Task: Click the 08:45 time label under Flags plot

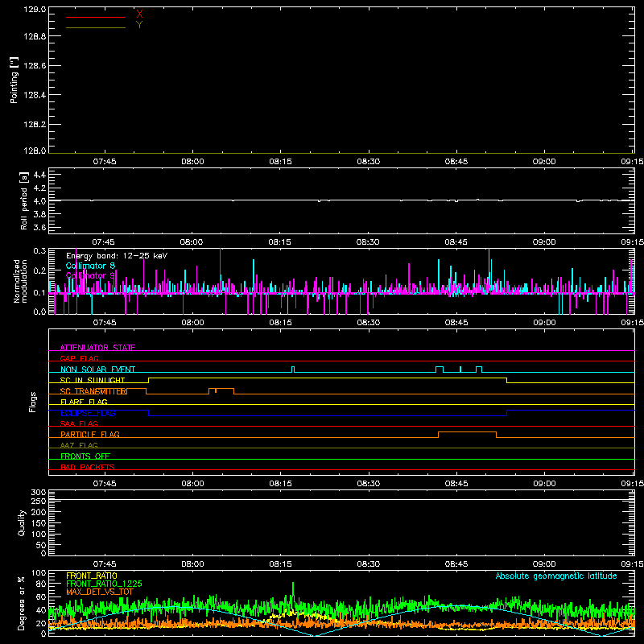Action: pos(456,484)
